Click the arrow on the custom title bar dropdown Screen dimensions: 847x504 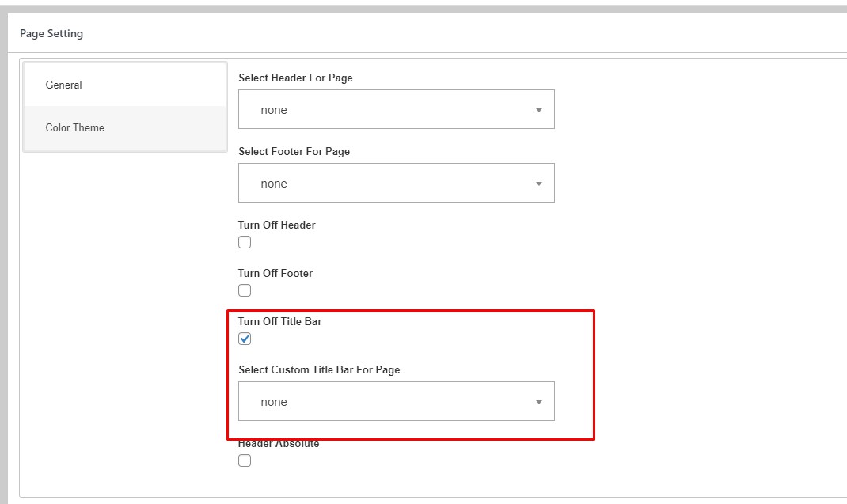click(539, 402)
